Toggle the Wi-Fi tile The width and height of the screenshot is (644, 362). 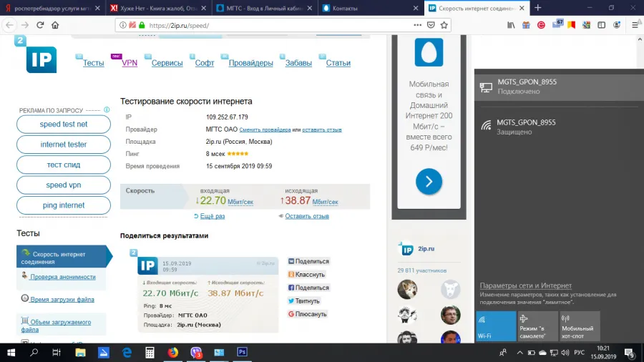[x=496, y=326]
